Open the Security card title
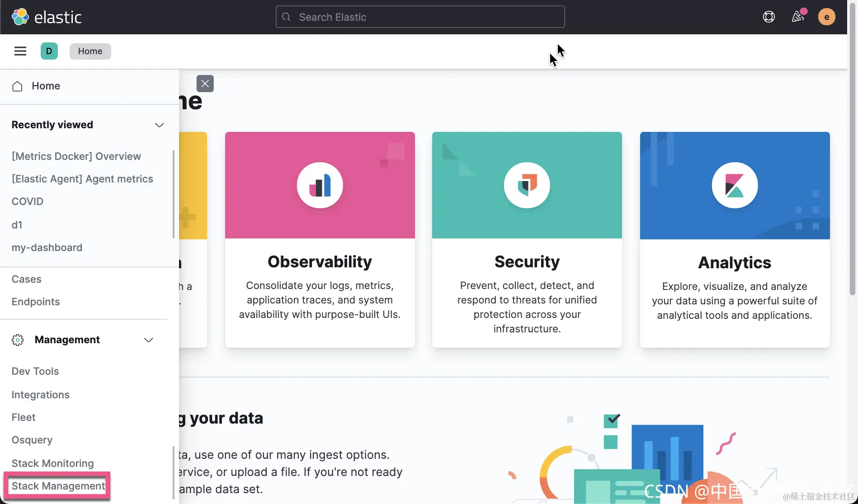 527,262
